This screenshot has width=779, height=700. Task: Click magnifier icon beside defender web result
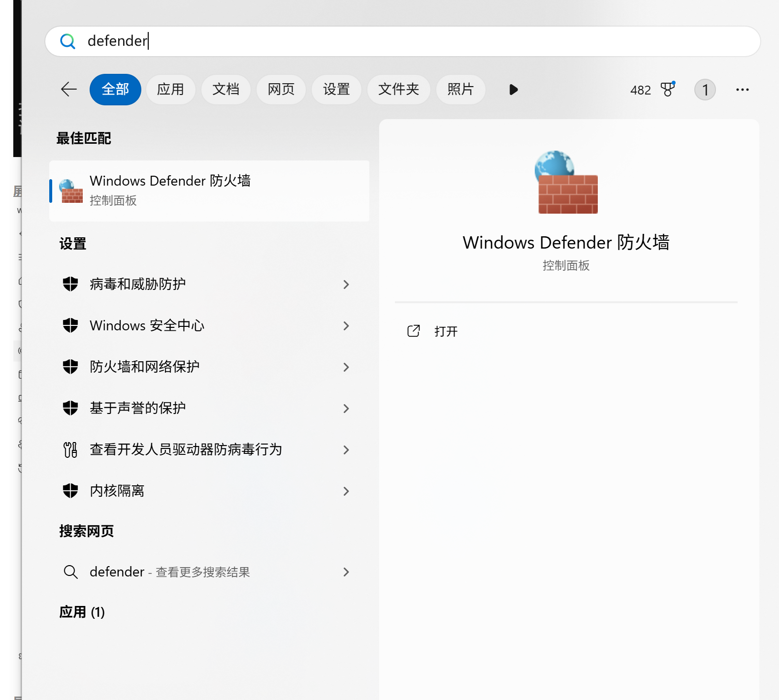coord(71,572)
